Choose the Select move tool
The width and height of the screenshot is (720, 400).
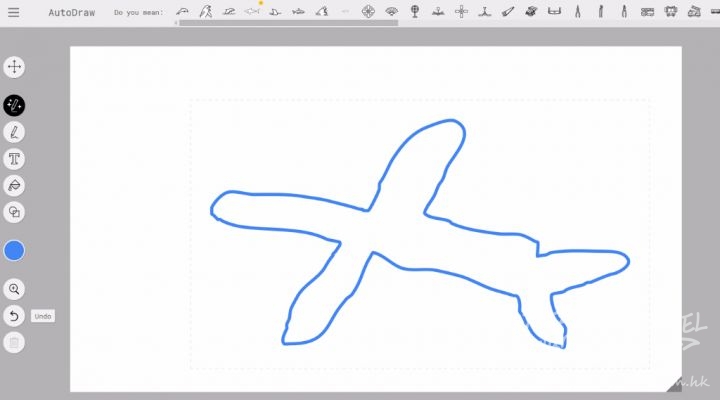pos(14,67)
